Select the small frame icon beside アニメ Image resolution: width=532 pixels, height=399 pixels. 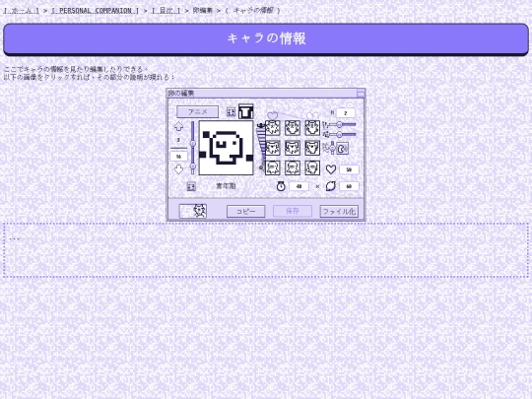[x=231, y=111]
